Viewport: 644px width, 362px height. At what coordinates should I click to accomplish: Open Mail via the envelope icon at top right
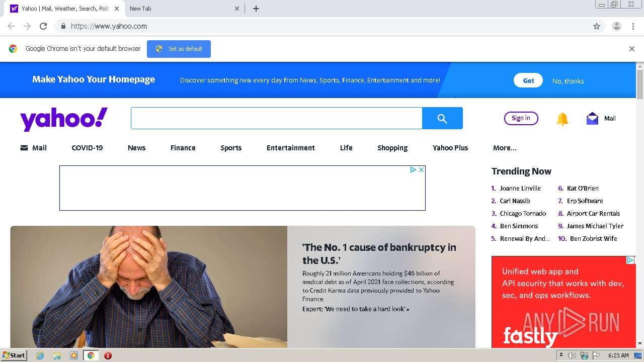[593, 119]
